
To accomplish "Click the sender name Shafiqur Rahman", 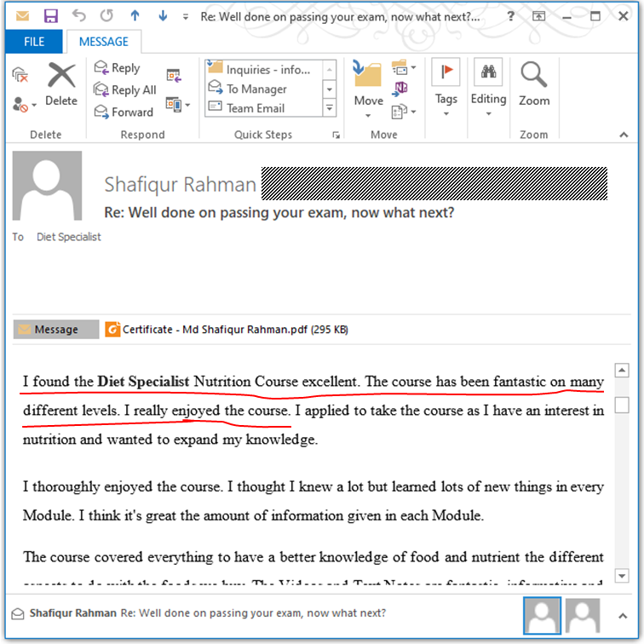I will point(180,184).
